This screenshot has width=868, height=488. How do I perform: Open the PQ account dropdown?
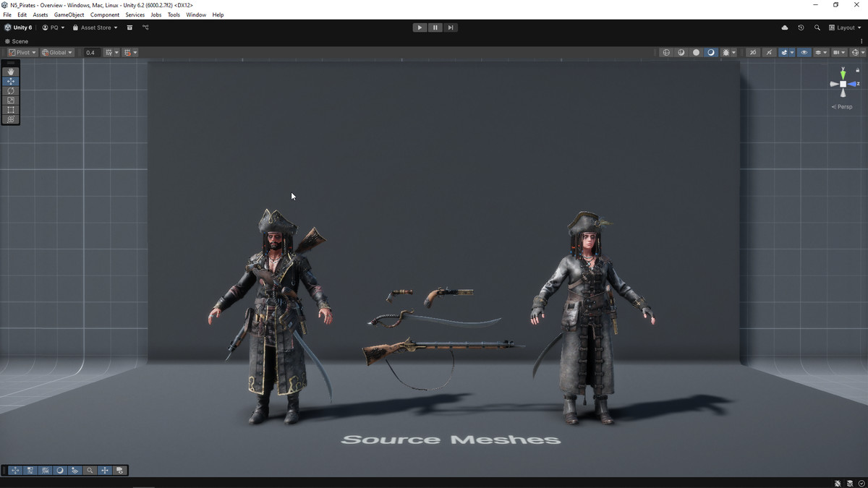coord(54,27)
